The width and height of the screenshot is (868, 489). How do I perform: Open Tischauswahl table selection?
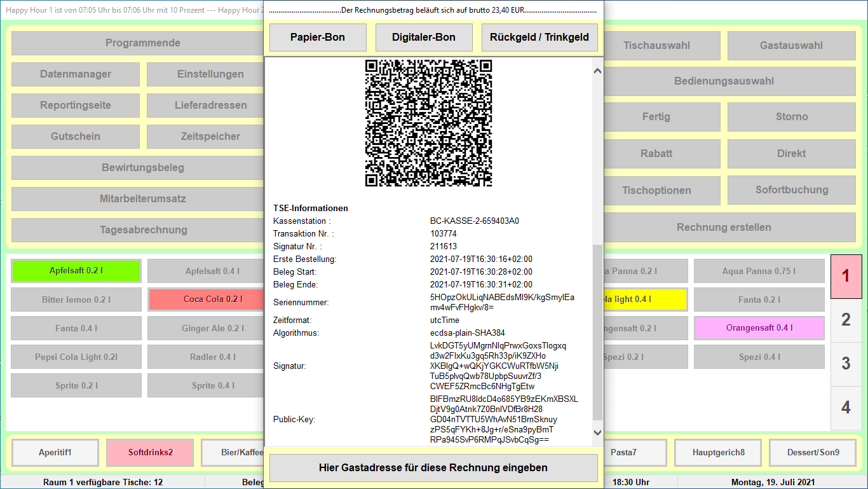click(x=662, y=46)
